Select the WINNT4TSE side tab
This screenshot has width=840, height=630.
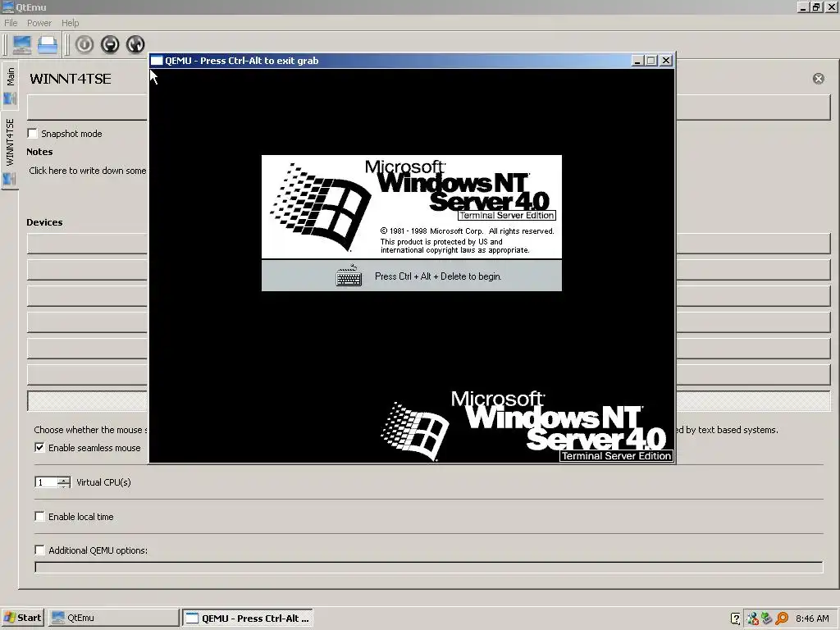(10, 151)
